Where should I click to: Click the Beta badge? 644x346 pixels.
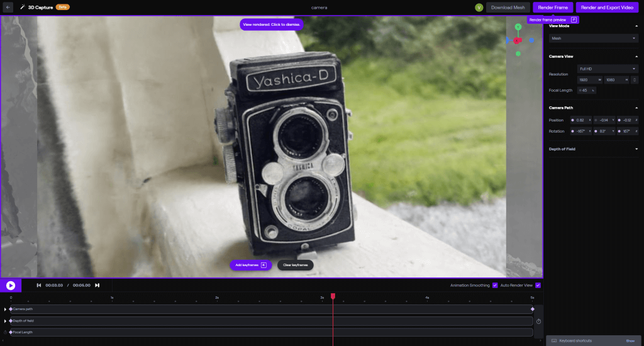coord(62,7)
